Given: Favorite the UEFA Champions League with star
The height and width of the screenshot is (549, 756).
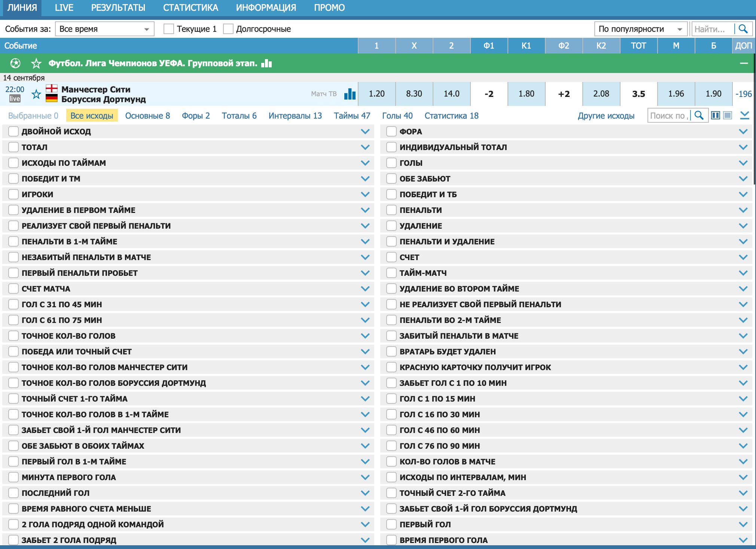Looking at the screenshot, I should pyautogui.click(x=36, y=63).
